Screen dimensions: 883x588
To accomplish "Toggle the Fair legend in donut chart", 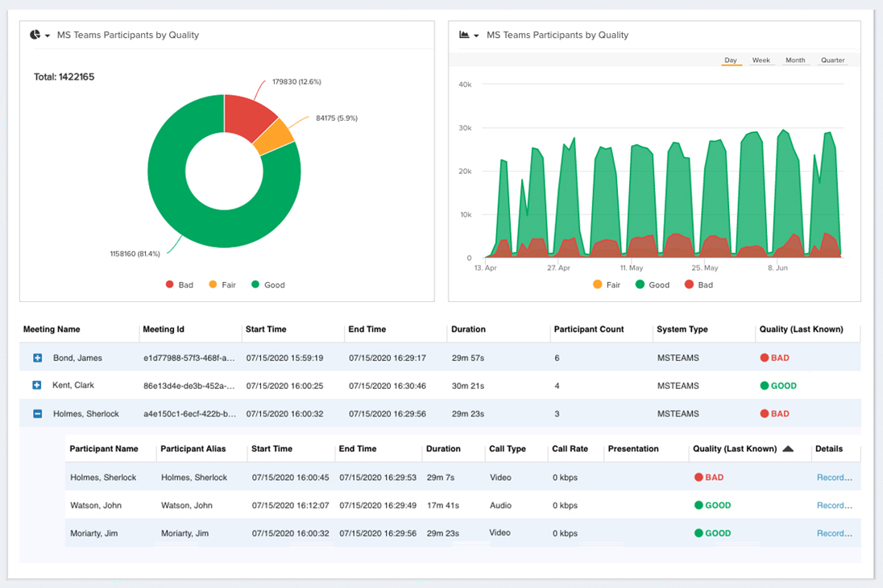I will pos(222,285).
